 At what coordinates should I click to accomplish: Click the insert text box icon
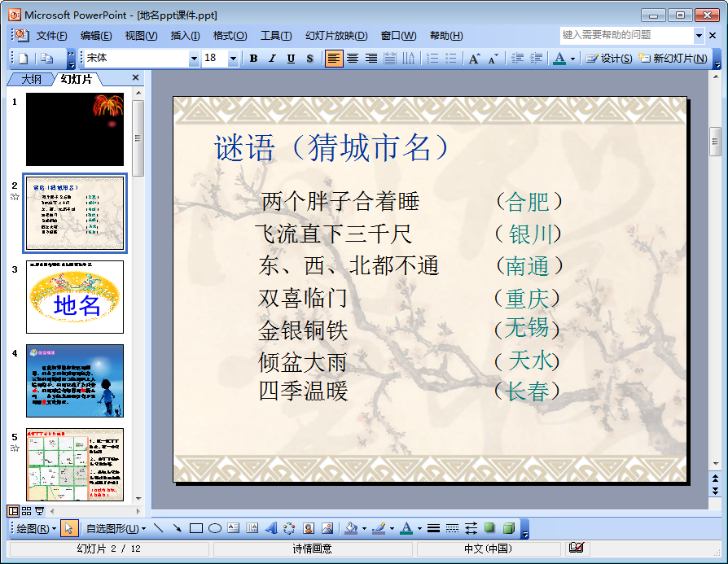point(234,528)
